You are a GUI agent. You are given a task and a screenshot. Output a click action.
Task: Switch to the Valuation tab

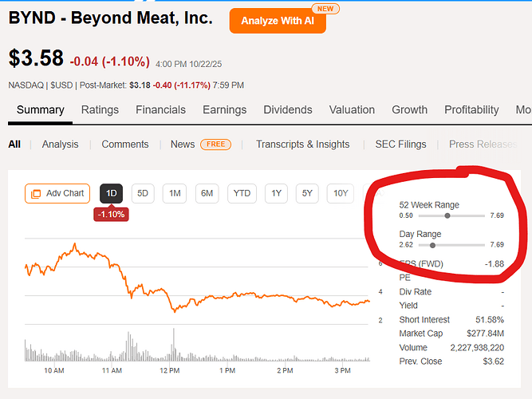click(352, 110)
